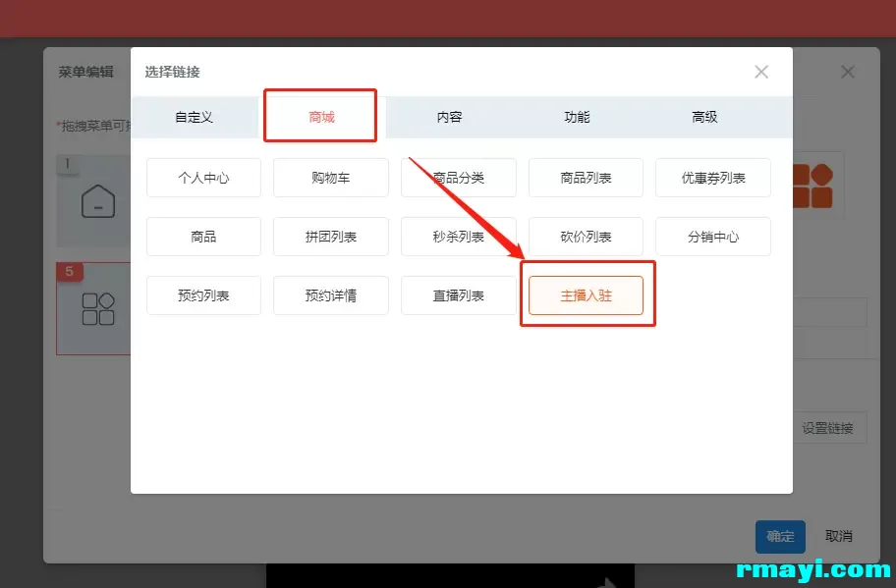Screen dimensions: 896x588
Task: Choose the 拼团列表 link option
Action: (x=331, y=237)
